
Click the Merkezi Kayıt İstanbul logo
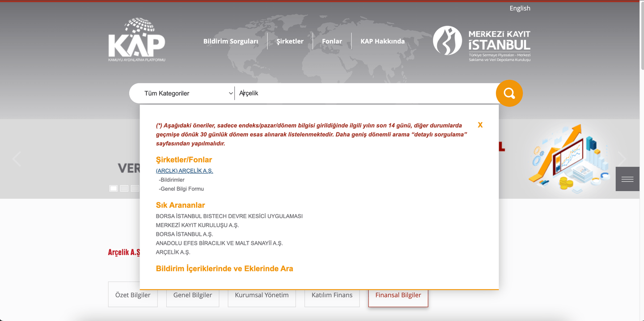(x=481, y=43)
